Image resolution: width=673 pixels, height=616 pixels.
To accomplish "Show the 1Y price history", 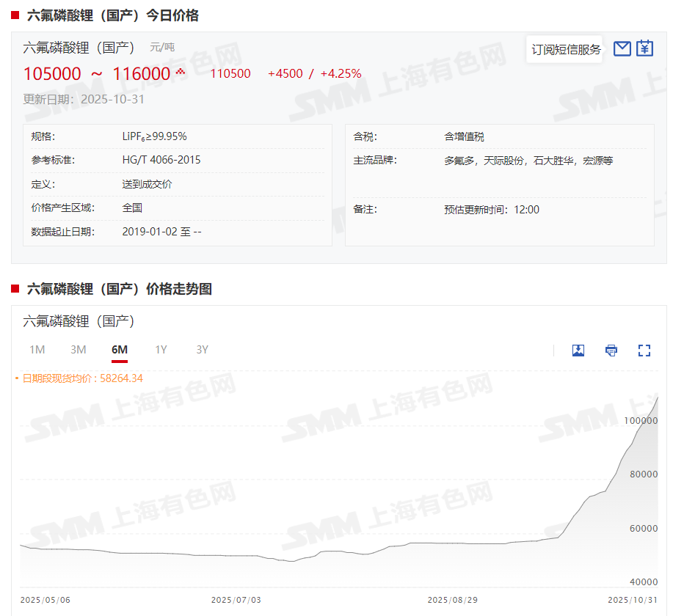I will click(x=161, y=350).
